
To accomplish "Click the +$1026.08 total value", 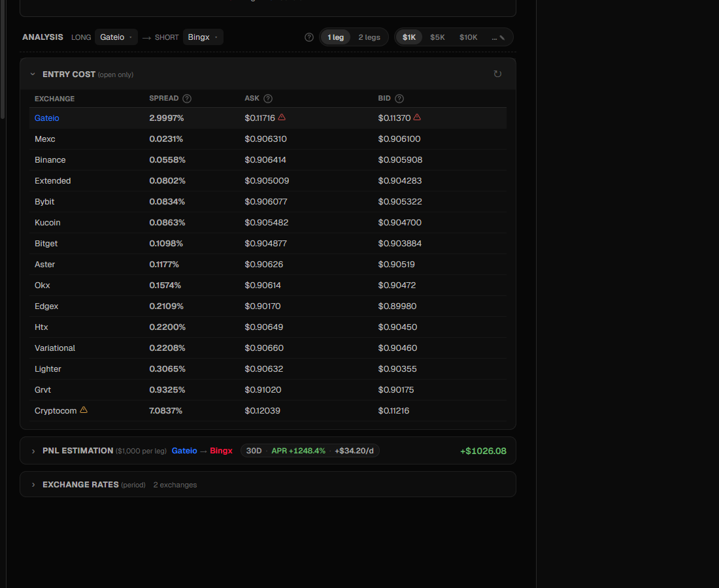I will click(483, 451).
